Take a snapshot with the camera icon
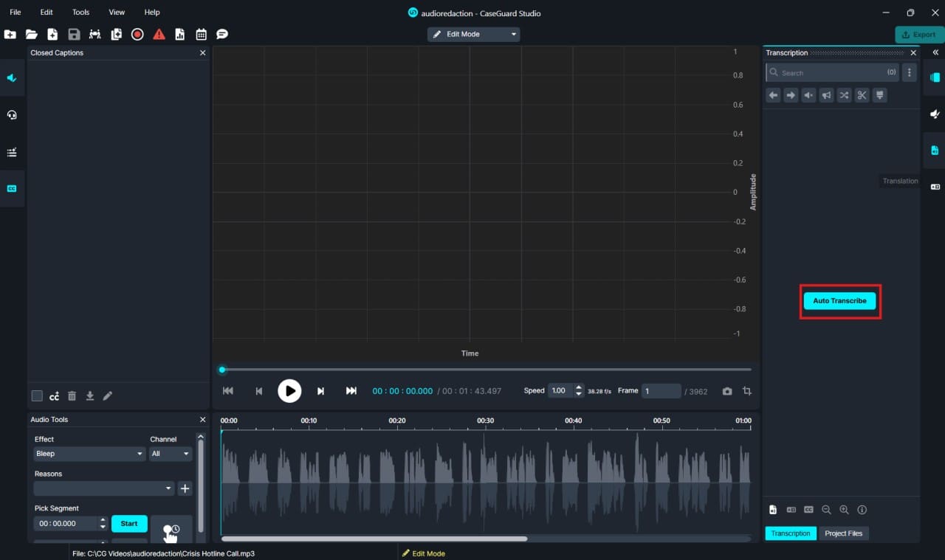945x560 pixels. click(x=727, y=391)
